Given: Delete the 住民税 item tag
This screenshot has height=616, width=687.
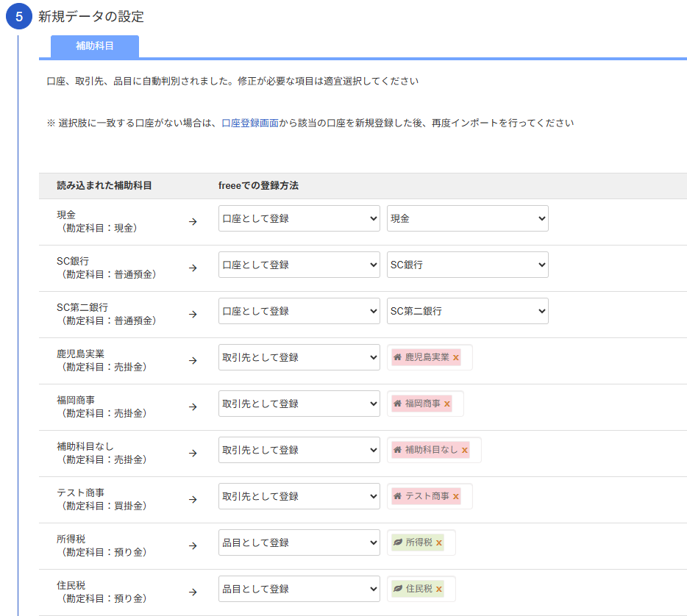Looking at the screenshot, I should [439, 589].
